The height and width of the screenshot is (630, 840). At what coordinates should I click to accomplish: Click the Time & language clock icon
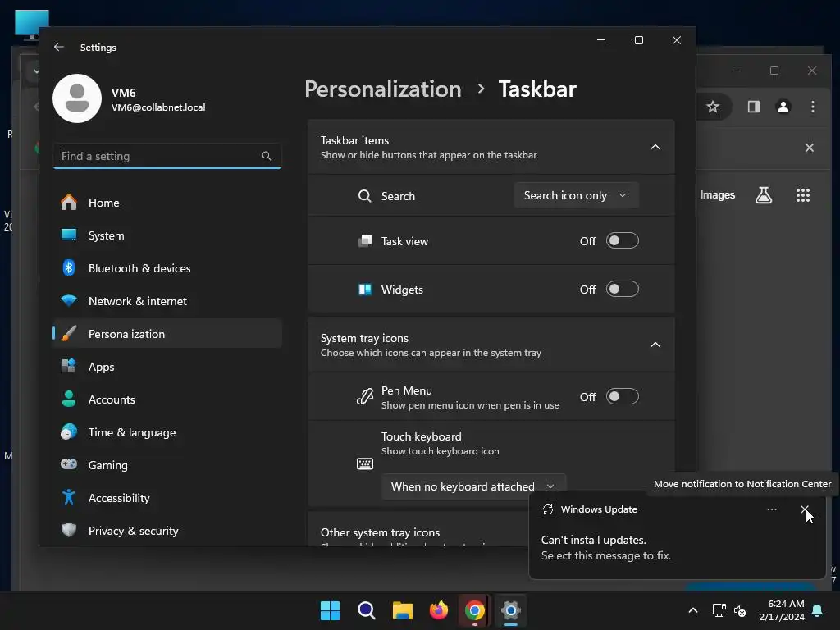tap(69, 431)
